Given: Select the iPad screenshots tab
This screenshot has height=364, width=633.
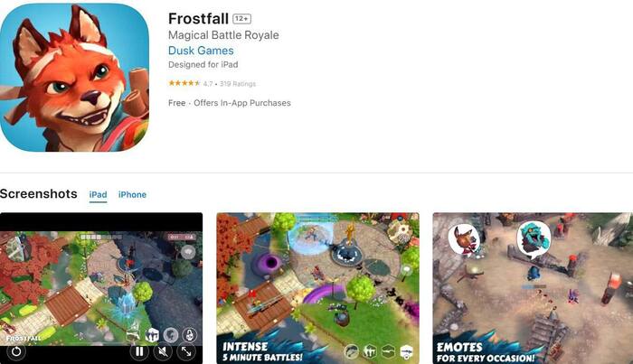Looking at the screenshot, I should point(98,195).
